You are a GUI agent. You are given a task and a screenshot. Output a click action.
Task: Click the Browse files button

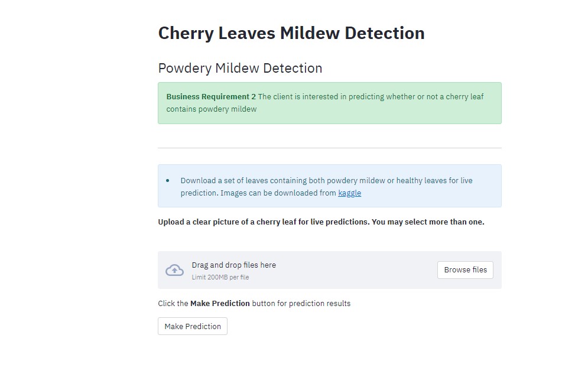(465, 269)
